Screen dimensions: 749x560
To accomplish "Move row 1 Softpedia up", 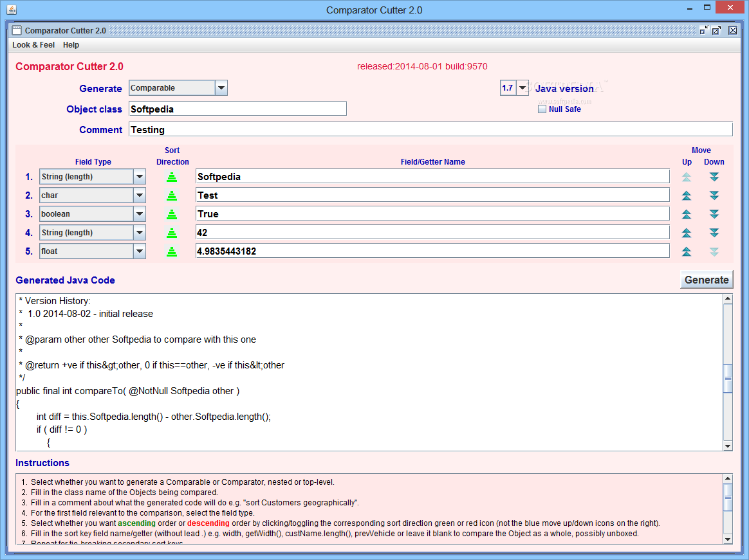I will coord(687,177).
